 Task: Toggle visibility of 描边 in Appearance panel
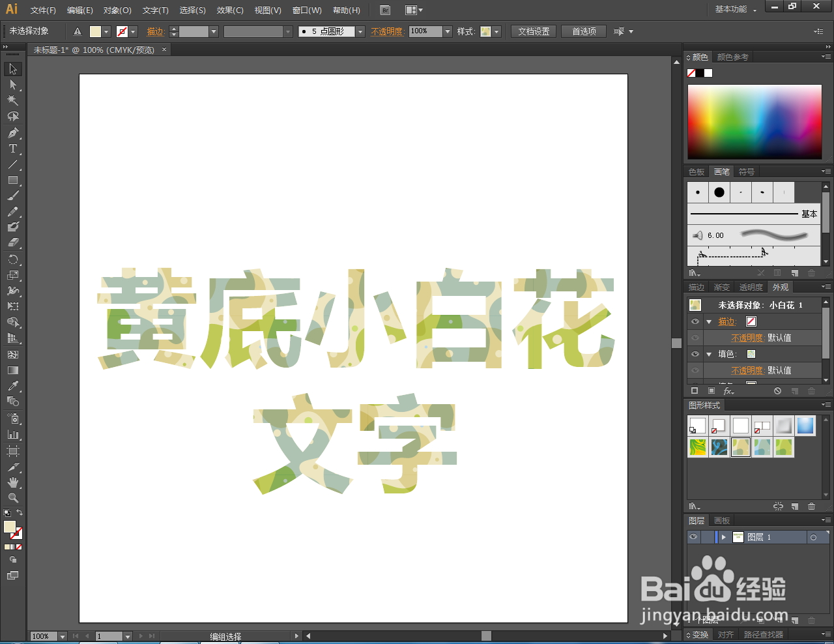(695, 321)
